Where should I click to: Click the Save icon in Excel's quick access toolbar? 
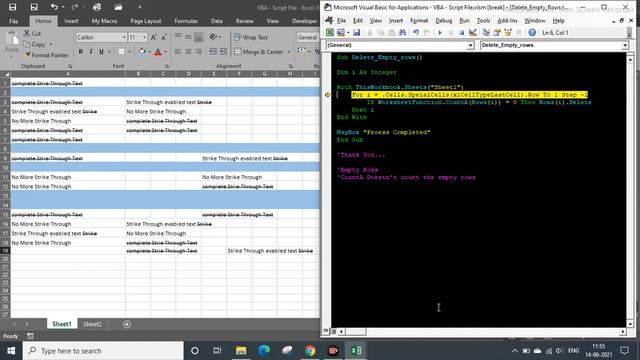pos(13,7)
